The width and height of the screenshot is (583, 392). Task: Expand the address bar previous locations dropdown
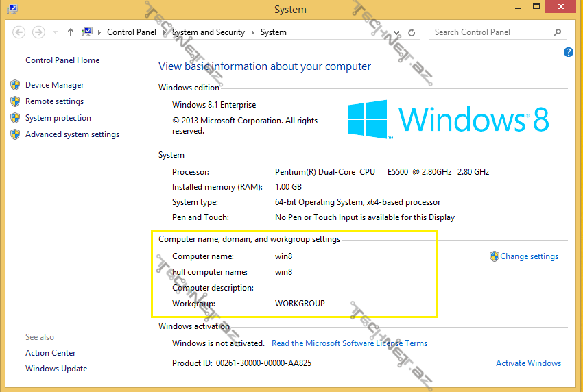pyautogui.click(x=398, y=32)
